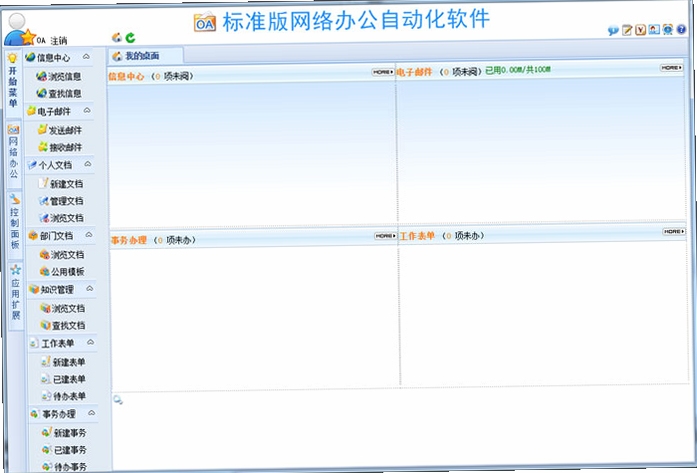Collapse the 工作表单 sidebar group chevron
The height and width of the screenshot is (473, 697).
coord(91,341)
